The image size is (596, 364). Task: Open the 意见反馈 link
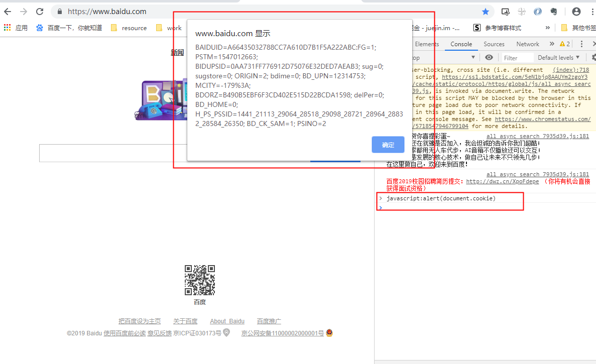[x=159, y=333]
